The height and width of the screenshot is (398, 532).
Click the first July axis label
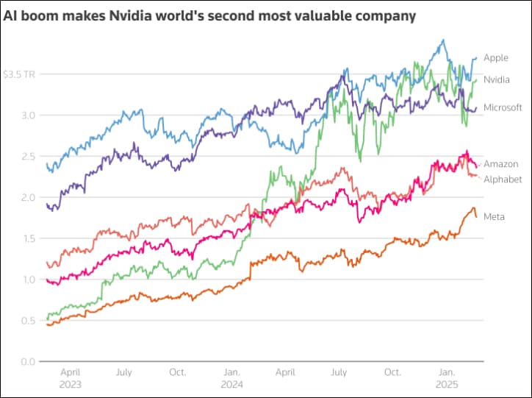tap(124, 372)
